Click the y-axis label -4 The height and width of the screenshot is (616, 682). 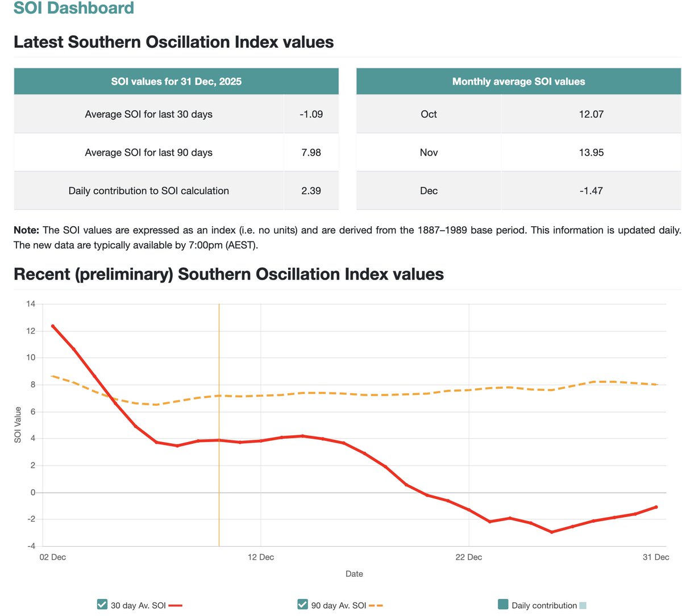click(x=31, y=546)
